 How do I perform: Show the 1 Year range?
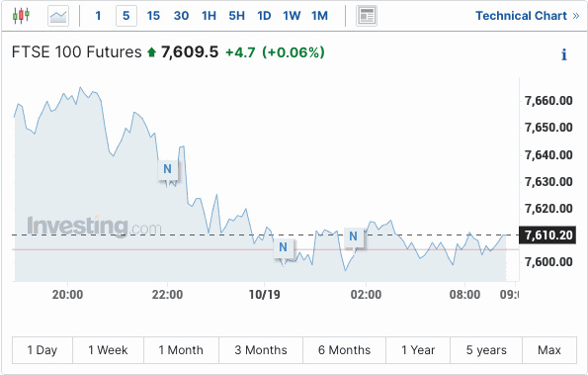418,350
